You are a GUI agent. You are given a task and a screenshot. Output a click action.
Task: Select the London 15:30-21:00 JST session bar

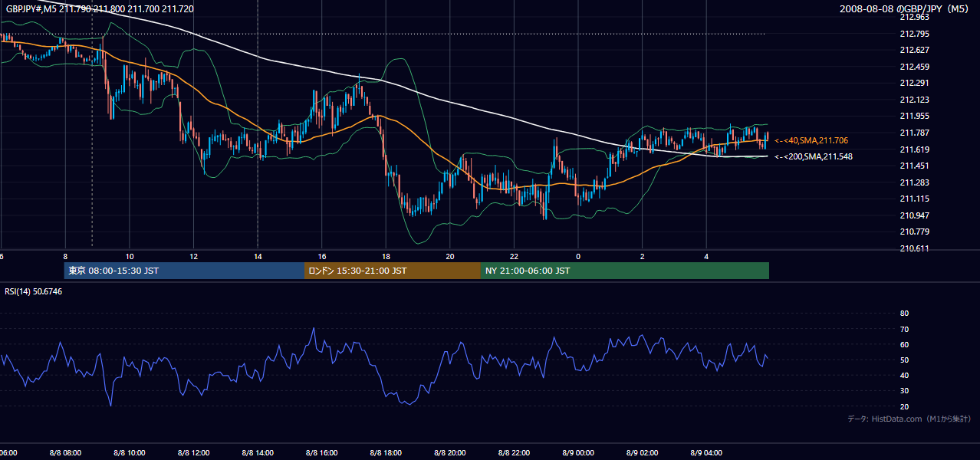(393, 271)
